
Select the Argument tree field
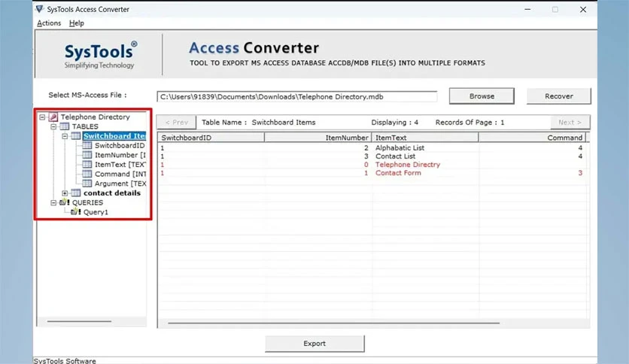pyautogui.click(x=120, y=184)
